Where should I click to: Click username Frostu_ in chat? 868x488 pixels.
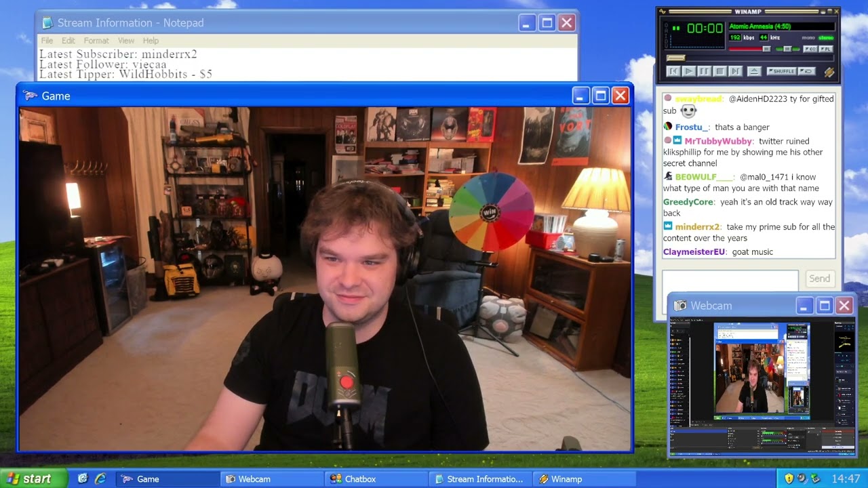(692, 127)
